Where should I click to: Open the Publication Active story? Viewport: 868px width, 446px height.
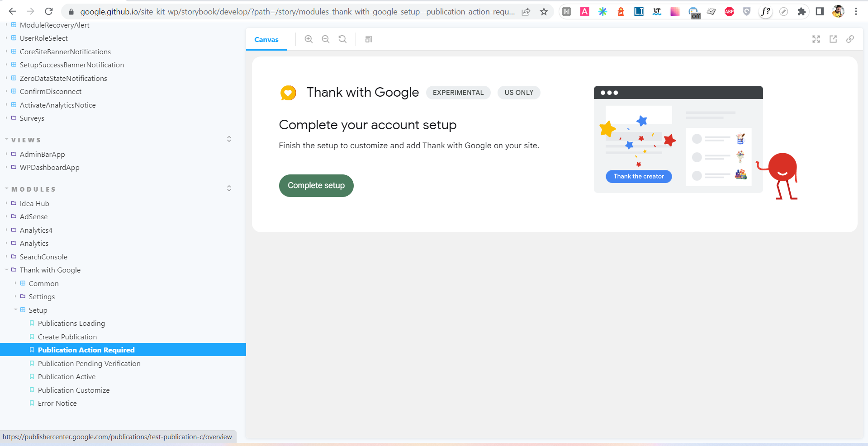coord(66,377)
